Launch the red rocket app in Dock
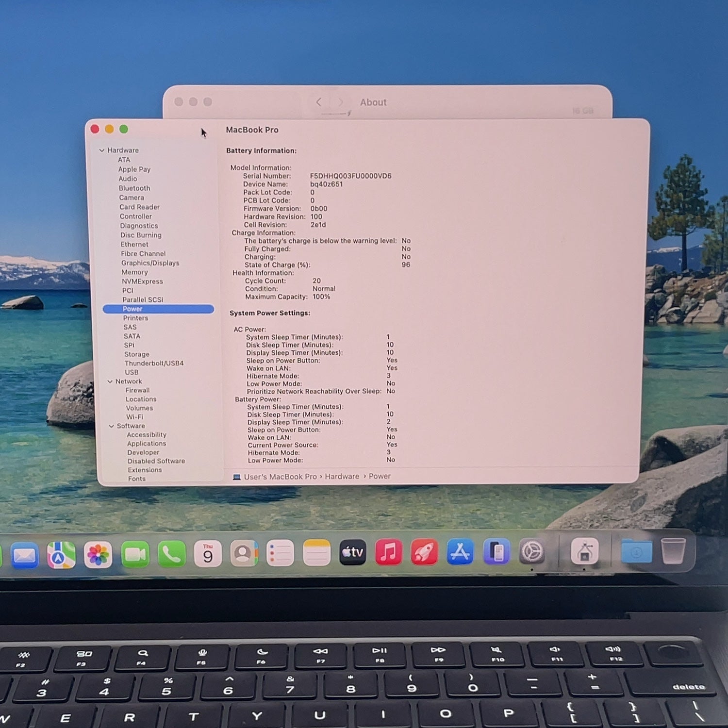The height and width of the screenshot is (728, 728). [x=425, y=552]
